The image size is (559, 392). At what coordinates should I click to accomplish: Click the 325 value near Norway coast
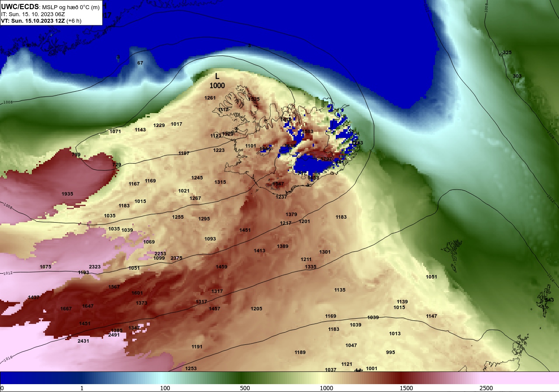pyautogui.click(x=507, y=52)
